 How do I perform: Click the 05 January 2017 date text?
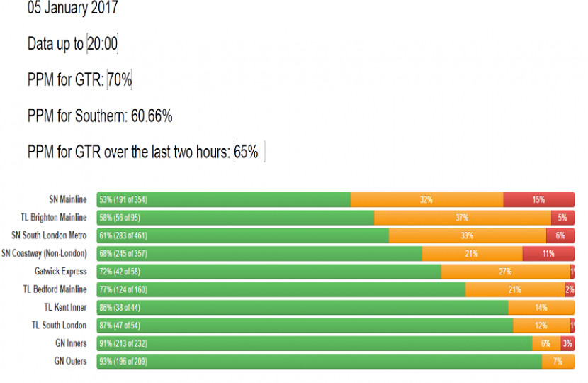(x=72, y=9)
